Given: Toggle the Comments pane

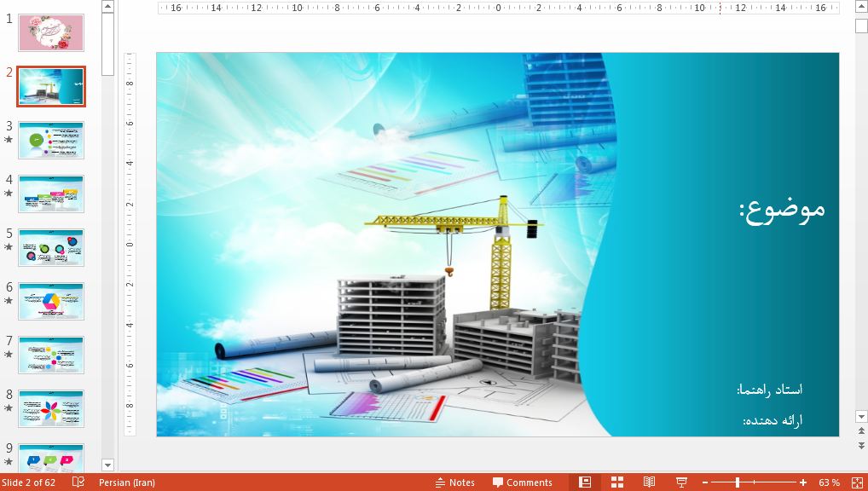Looking at the screenshot, I should click(x=522, y=482).
